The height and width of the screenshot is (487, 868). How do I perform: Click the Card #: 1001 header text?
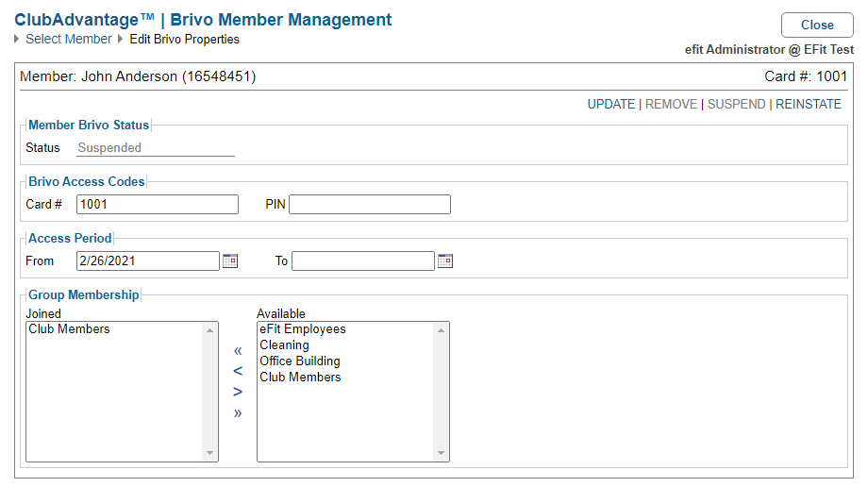pos(806,76)
